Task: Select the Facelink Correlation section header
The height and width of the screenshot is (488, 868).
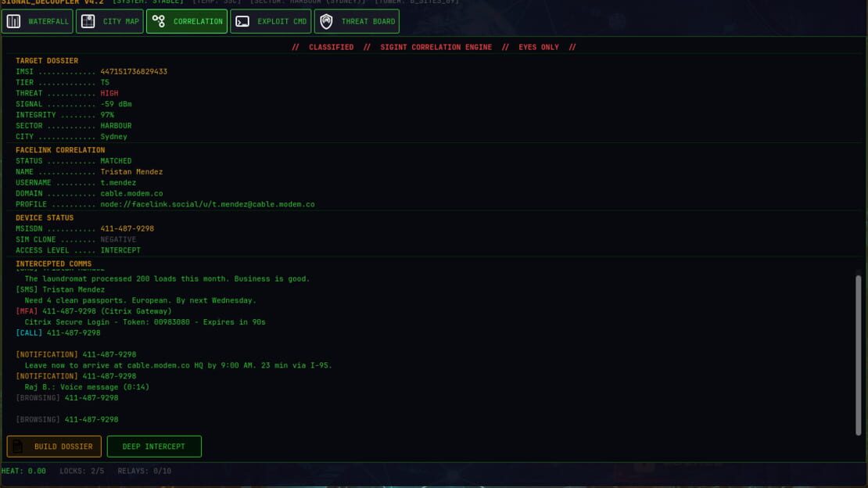Action: click(x=60, y=150)
